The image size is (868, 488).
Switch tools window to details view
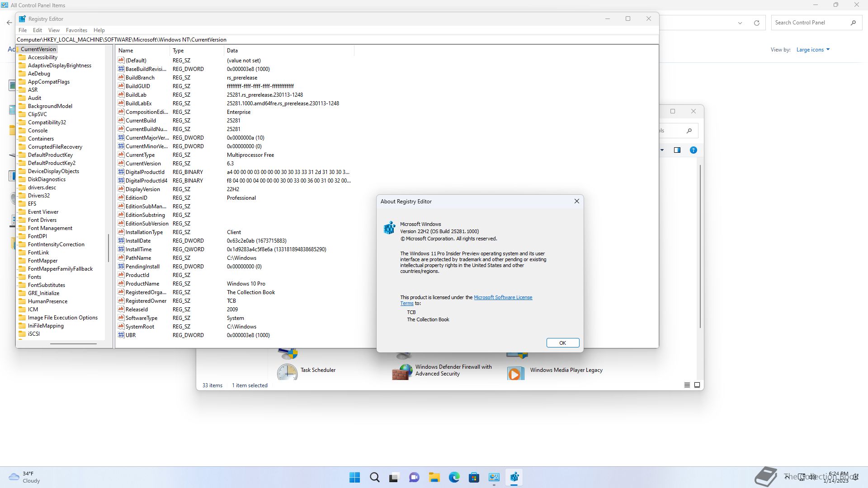(x=687, y=385)
